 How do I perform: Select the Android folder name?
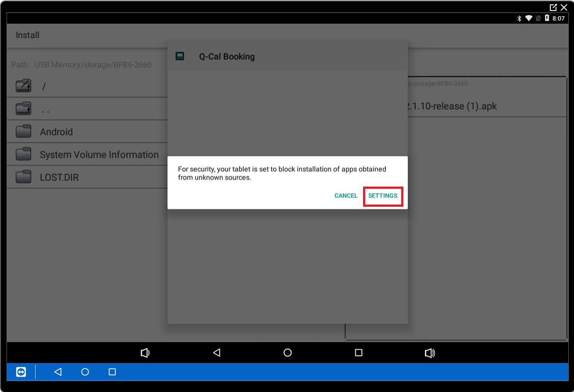click(56, 132)
